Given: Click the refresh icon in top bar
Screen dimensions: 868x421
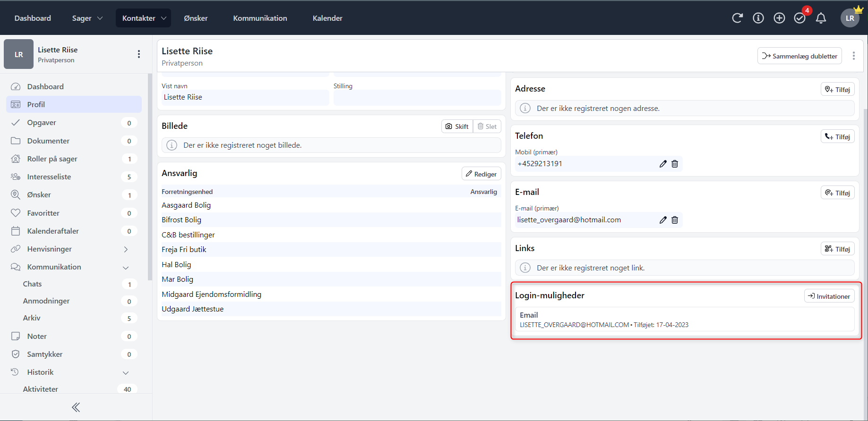Looking at the screenshot, I should pyautogui.click(x=737, y=18).
